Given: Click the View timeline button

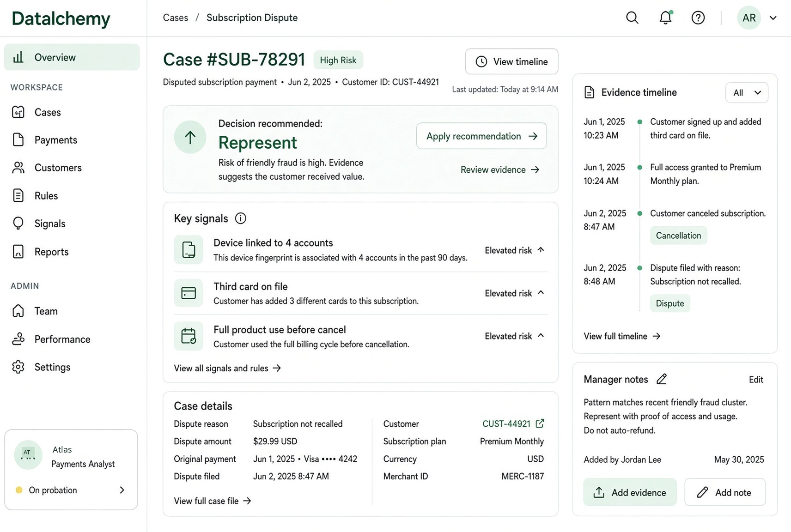Looking at the screenshot, I should coord(511,61).
